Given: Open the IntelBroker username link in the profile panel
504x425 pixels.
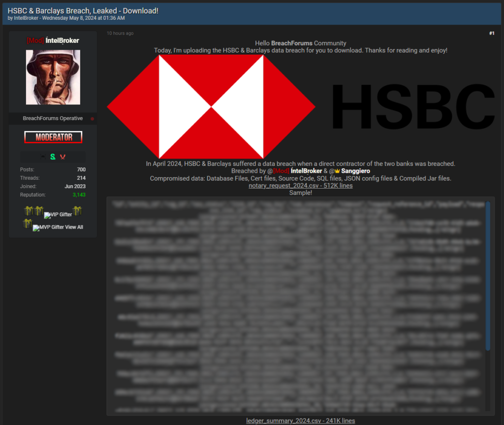Looking at the screenshot, I should (62, 40).
